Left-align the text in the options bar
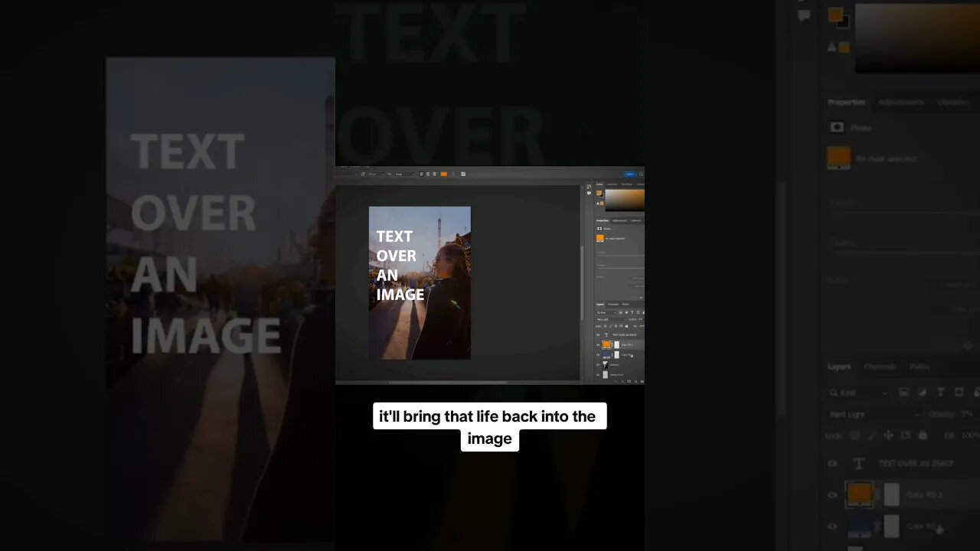980x551 pixels. click(x=421, y=174)
